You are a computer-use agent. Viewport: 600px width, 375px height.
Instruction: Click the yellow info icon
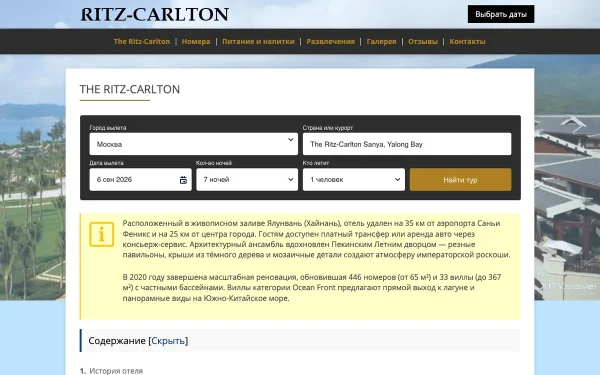(x=101, y=234)
